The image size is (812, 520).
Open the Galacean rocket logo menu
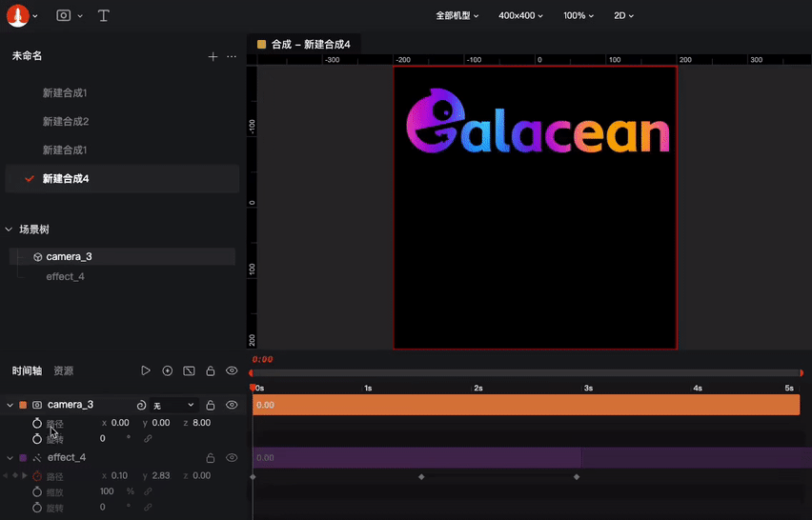coord(17,15)
